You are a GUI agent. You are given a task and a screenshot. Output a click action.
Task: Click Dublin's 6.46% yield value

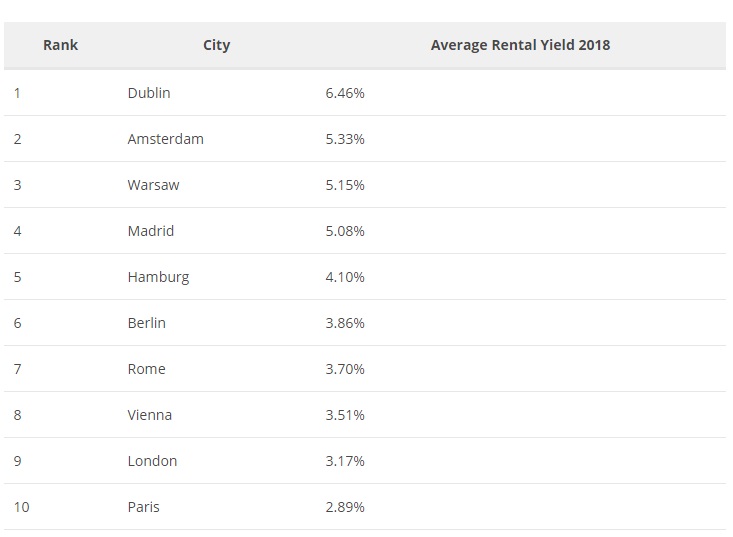pos(345,93)
